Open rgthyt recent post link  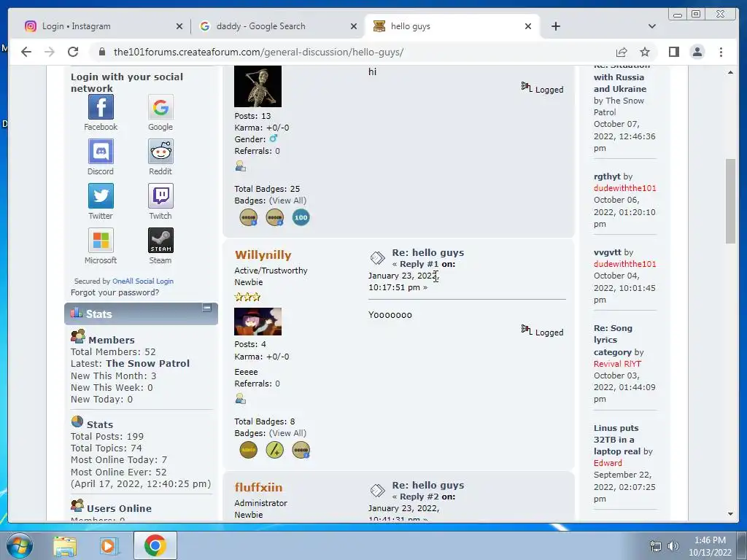tap(607, 176)
